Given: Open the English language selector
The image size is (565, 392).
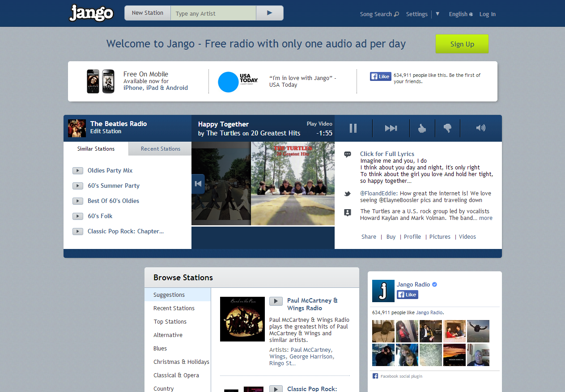Looking at the screenshot, I should tap(460, 14).
